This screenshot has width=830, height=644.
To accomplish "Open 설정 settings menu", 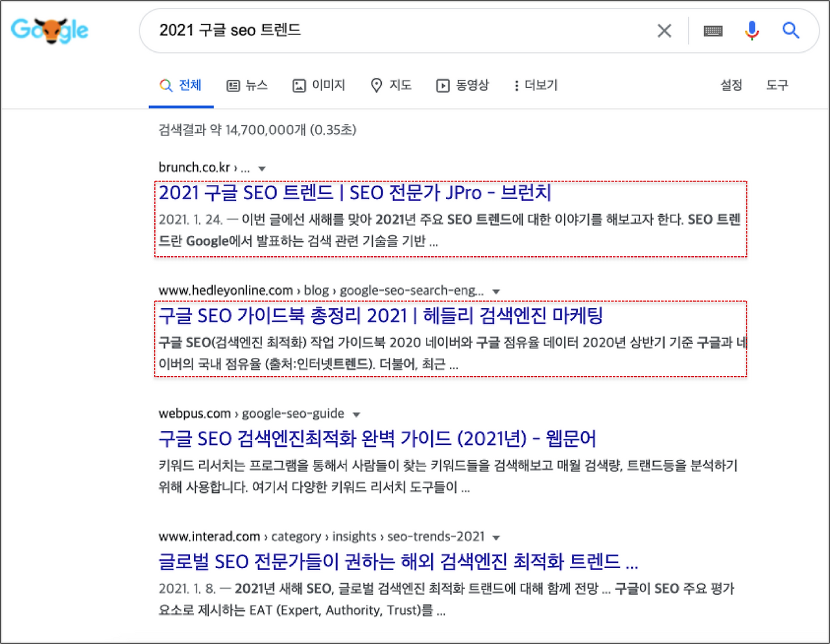I will tap(731, 85).
